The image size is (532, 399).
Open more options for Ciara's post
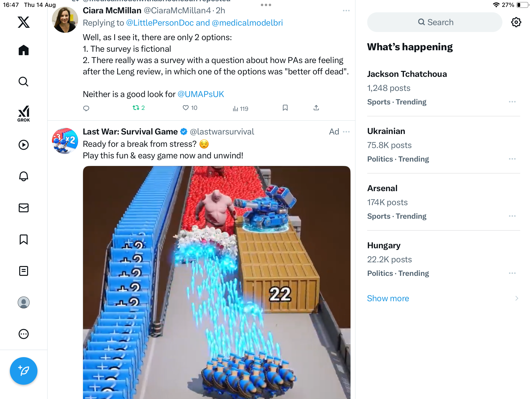pos(346,11)
